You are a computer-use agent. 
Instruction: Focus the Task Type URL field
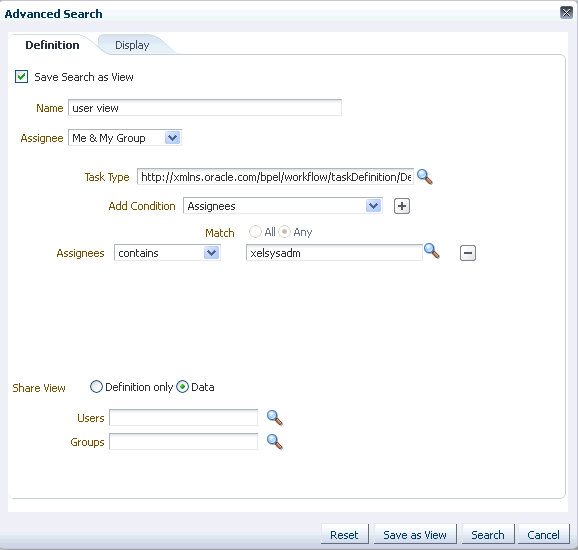275,177
